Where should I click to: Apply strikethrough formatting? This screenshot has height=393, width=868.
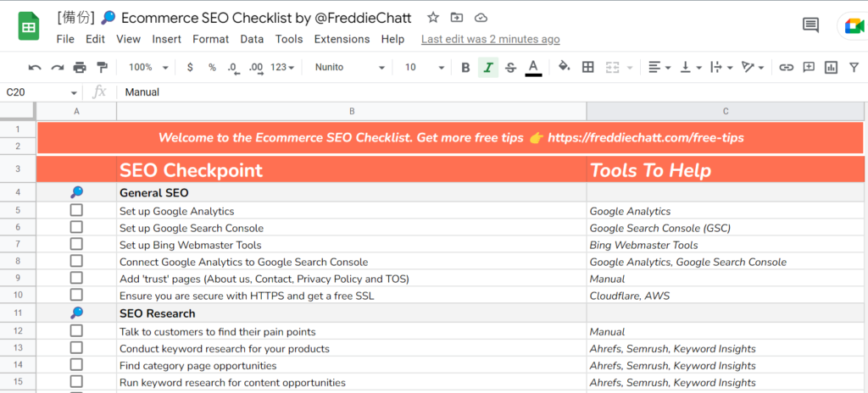510,68
